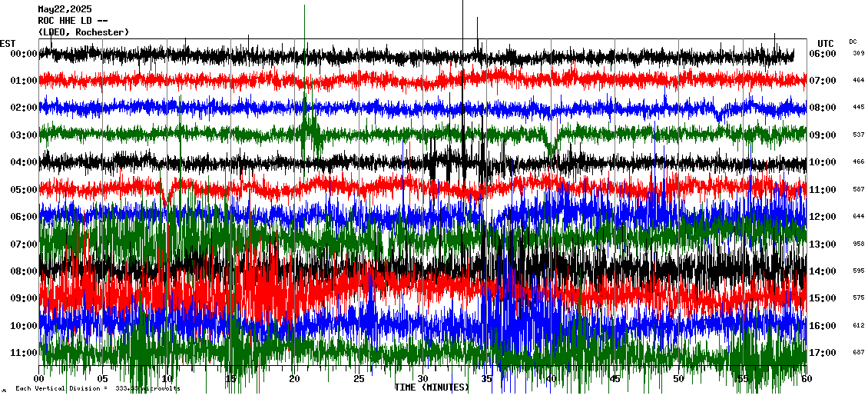The height and width of the screenshot is (399, 868).
Task: Click the DC column header
Action: [x=853, y=42]
